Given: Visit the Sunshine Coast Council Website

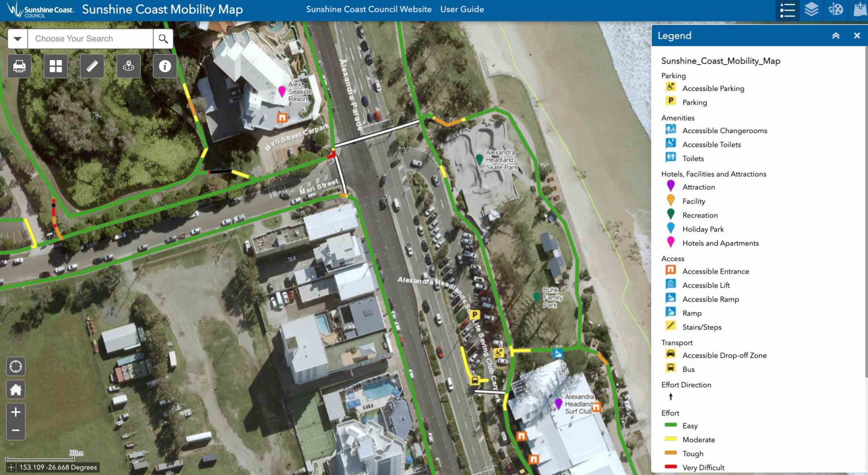Looking at the screenshot, I should coord(369,9).
